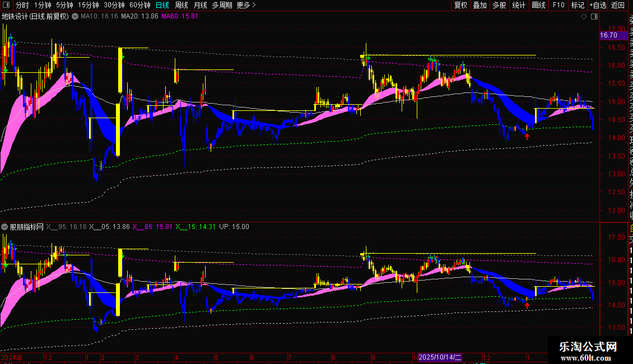Click the red up arrow signal in the lower chart
633x364 pixels.
pyautogui.click(x=527, y=306)
